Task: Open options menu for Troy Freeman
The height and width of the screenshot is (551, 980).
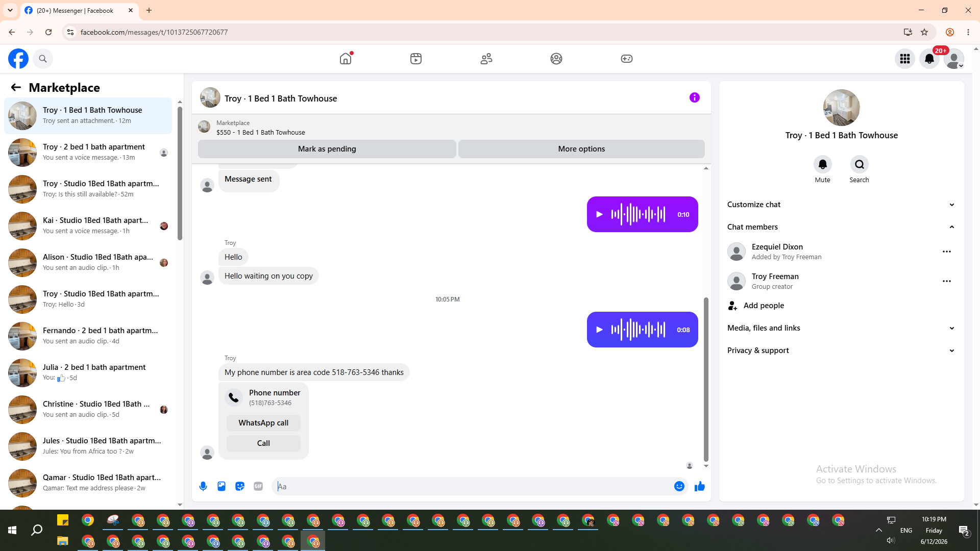Action: coord(947,281)
